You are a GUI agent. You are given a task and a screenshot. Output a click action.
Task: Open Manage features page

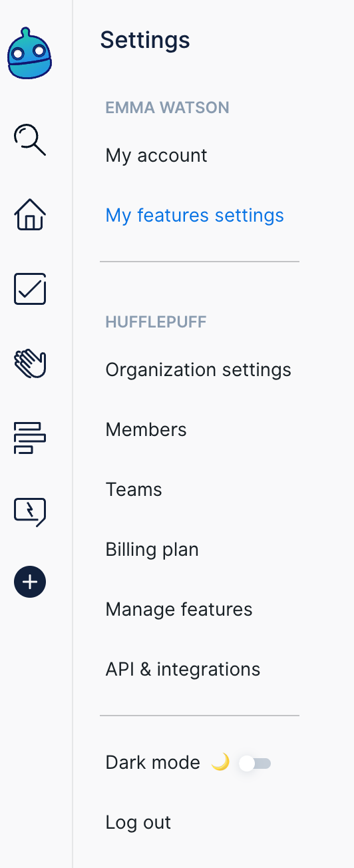click(x=179, y=609)
